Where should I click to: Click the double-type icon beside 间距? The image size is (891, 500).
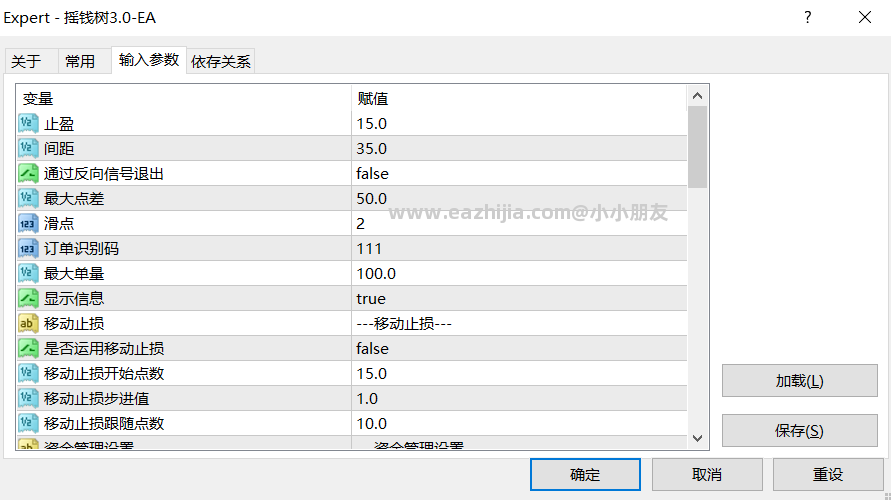pos(28,148)
